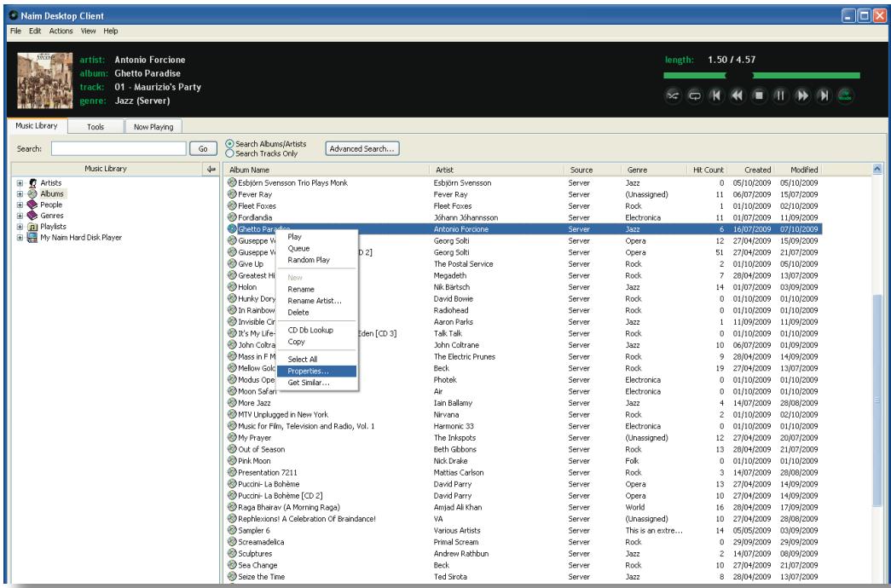Skip to the previous track

[716, 95]
